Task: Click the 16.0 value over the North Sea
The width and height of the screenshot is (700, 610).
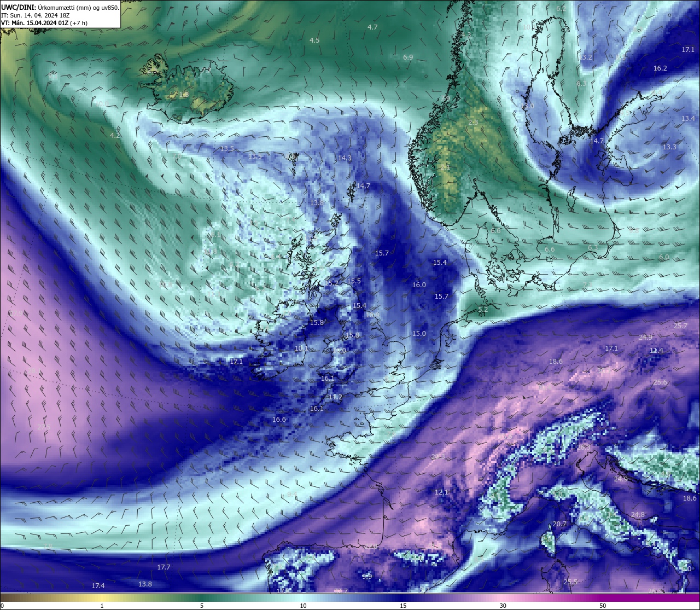Action: 419,285
